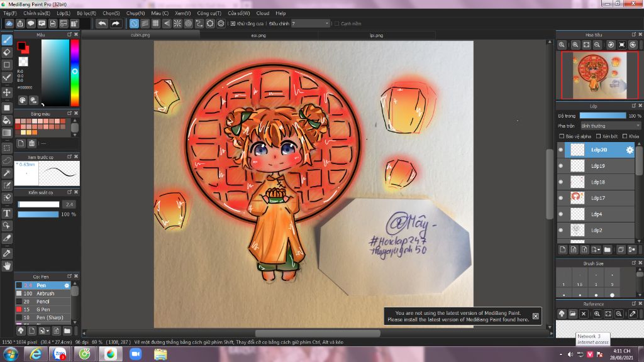Enable the Xén bớt checkbox
Image resolution: width=644 pixels, height=362 pixels.
click(599, 136)
